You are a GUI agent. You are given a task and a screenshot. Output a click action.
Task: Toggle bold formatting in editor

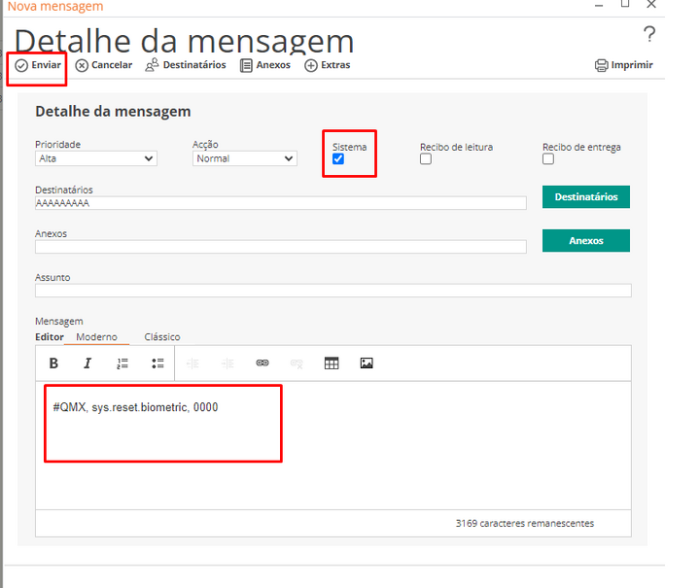pos(53,363)
